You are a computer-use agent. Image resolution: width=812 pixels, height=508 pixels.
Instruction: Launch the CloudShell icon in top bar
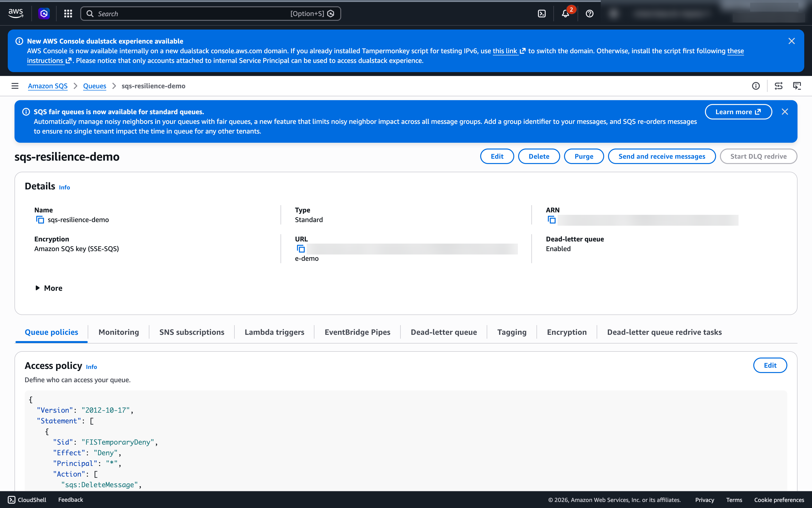(542, 14)
